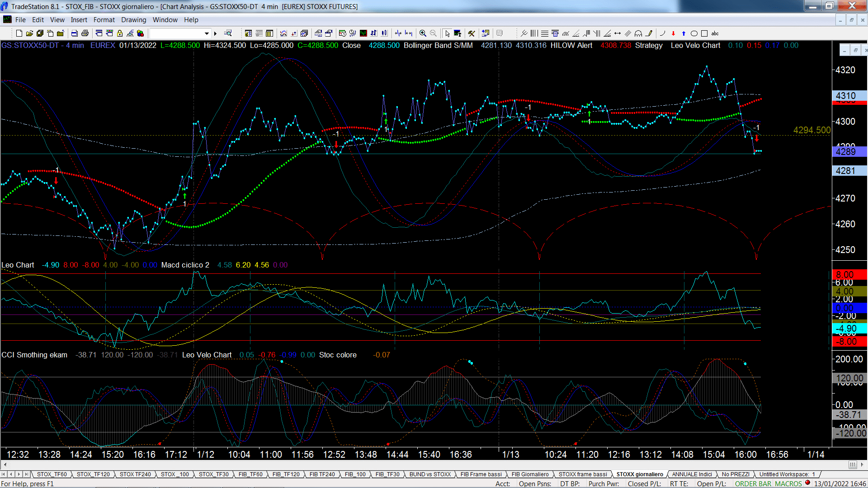This screenshot has height=488, width=868.
Task: Select the arc drawing tool
Action: [662, 33]
